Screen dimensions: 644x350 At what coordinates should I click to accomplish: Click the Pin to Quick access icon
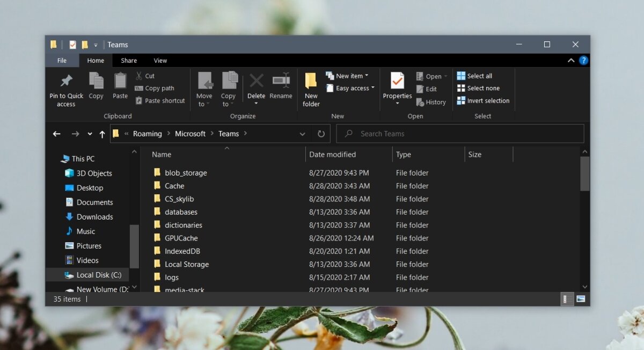[x=66, y=82]
